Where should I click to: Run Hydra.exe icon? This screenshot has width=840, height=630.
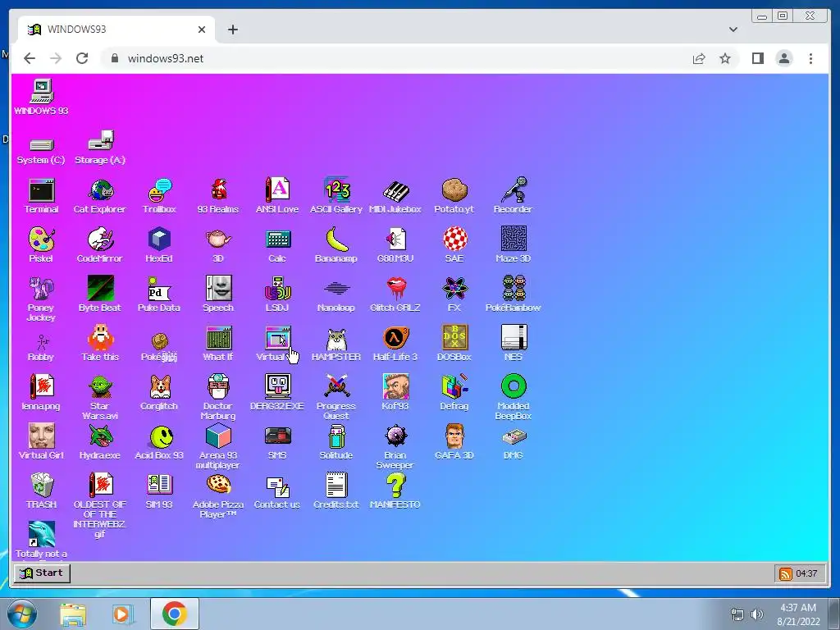(101, 436)
